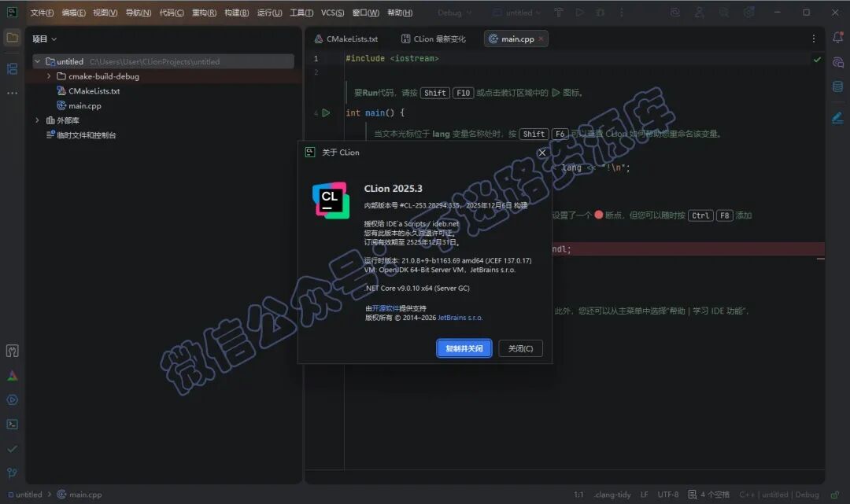Click the Code With Me user icon

(700, 13)
